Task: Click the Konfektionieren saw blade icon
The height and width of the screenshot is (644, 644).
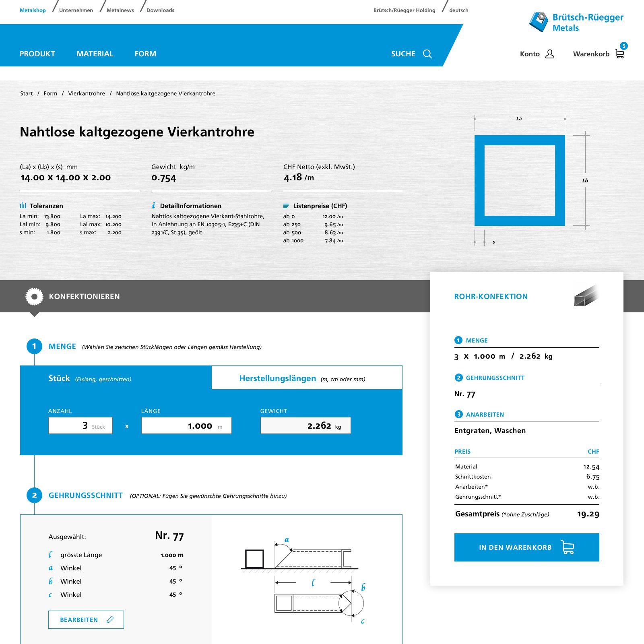Action: [34, 297]
